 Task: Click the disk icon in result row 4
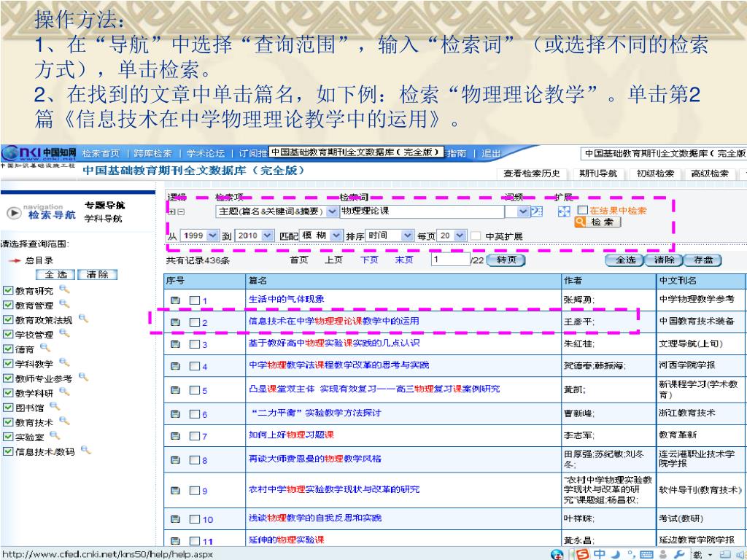point(175,366)
